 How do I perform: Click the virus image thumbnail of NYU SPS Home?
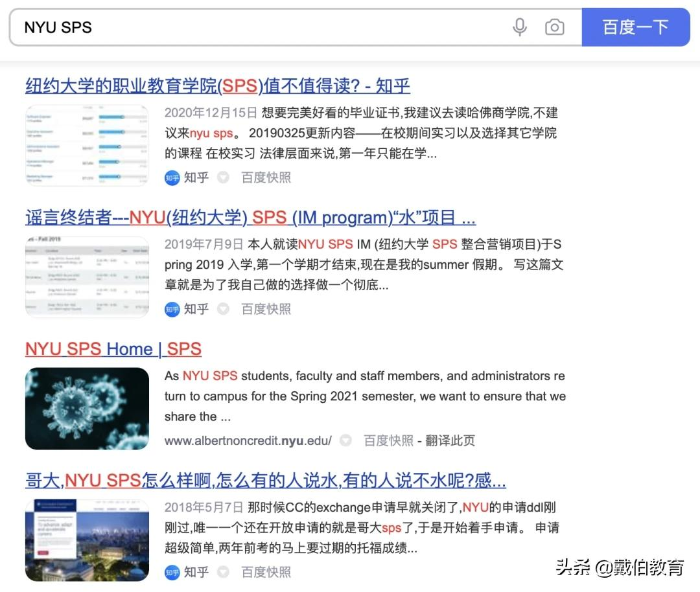point(87,409)
